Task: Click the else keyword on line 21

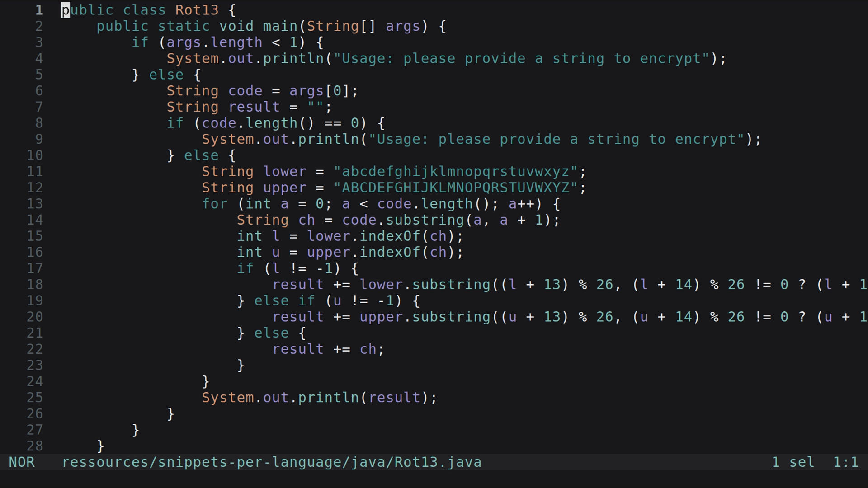Action: tap(271, 333)
